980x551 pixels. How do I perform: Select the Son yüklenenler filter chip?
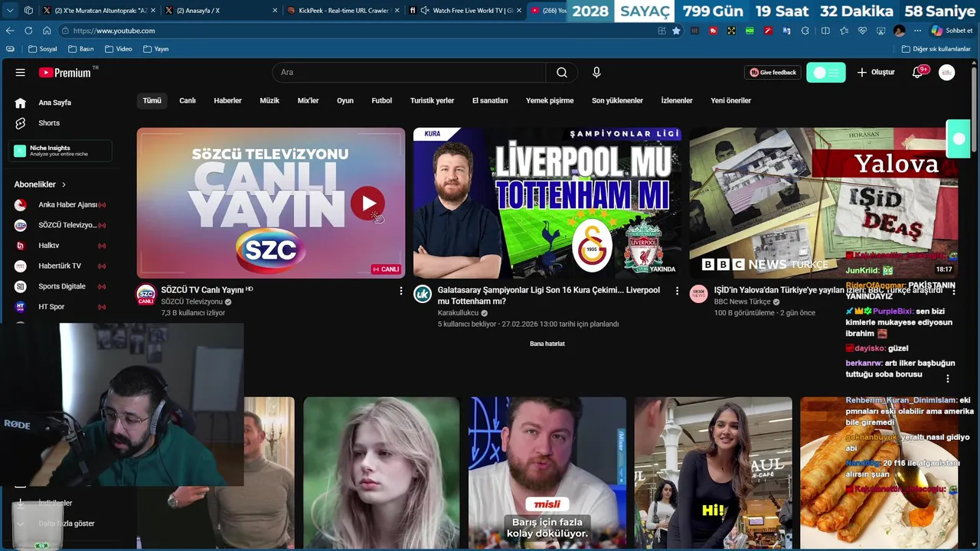tap(617, 100)
